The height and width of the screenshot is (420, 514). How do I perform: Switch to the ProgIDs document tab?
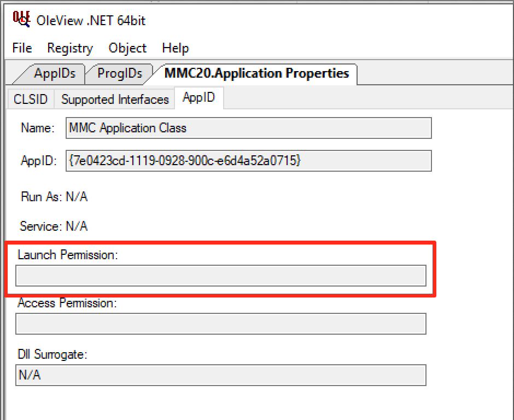pos(119,73)
